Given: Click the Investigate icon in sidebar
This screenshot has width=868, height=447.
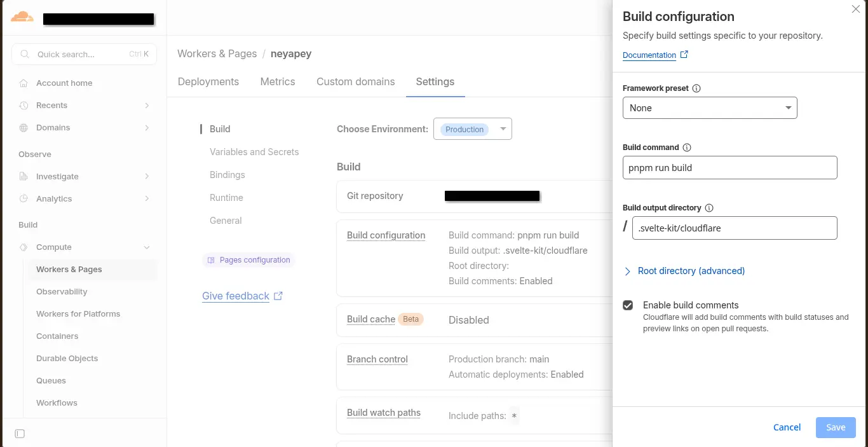Looking at the screenshot, I should click(24, 177).
